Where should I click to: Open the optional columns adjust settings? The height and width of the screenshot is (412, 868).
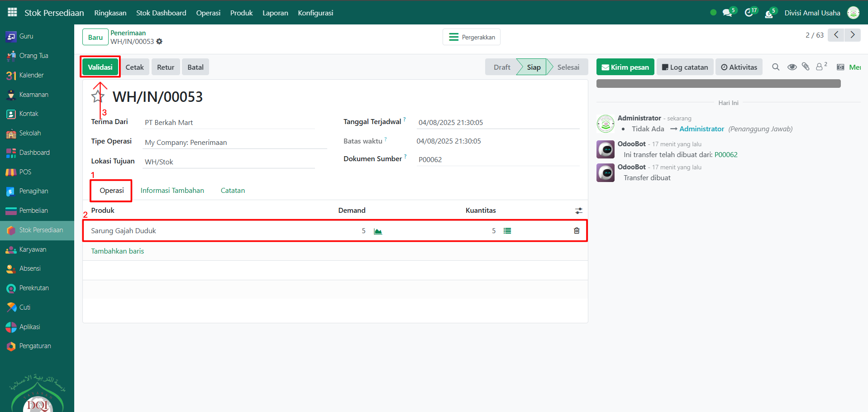pyautogui.click(x=578, y=211)
